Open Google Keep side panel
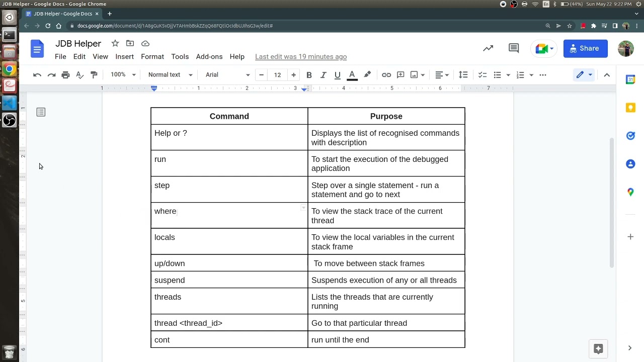 pyautogui.click(x=630, y=108)
